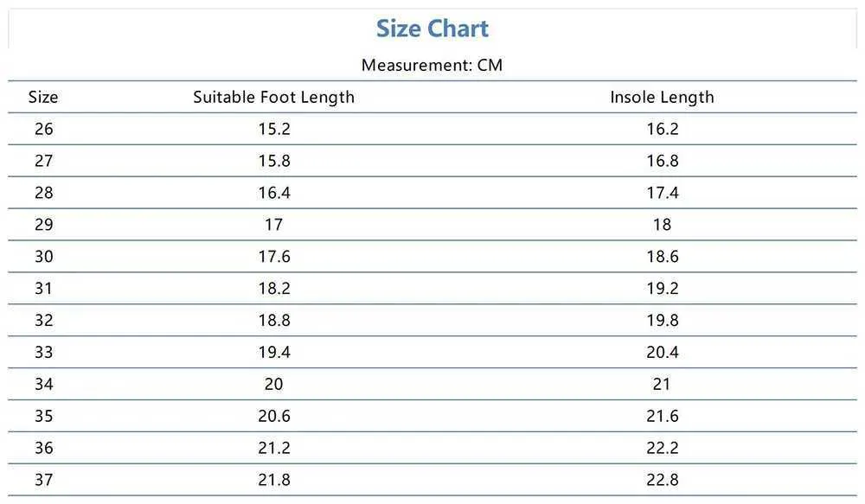Viewport: 865px width, 504px height.
Task: Click foot length value 21.2
Action: coord(274,448)
